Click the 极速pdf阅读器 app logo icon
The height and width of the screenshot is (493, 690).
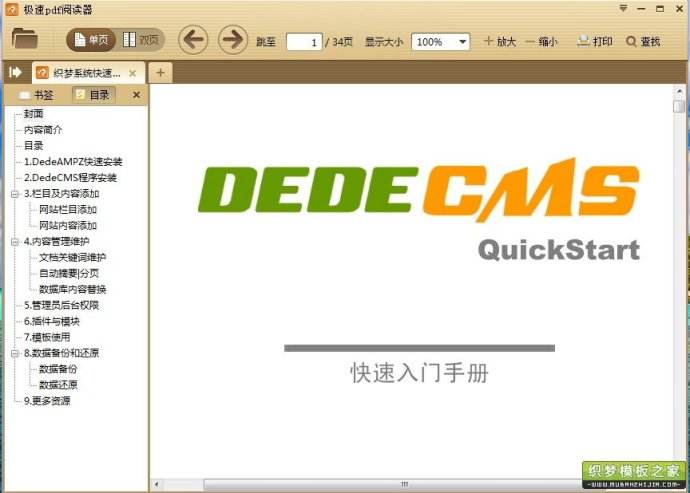point(12,9)
